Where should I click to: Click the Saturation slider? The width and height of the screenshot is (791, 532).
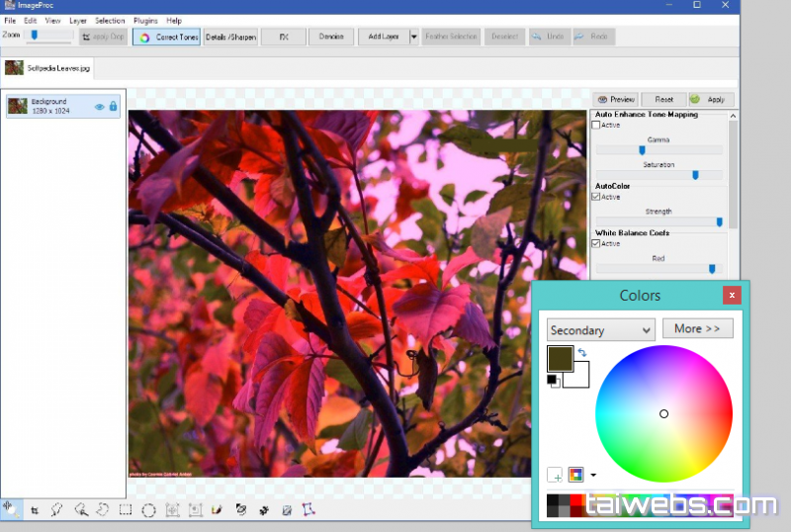tap(659, 175)
